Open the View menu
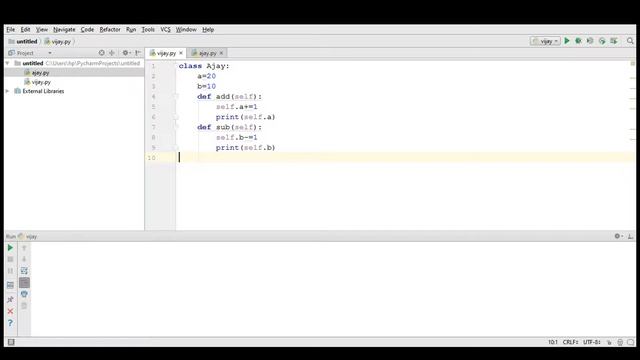 tap(42, 29)
